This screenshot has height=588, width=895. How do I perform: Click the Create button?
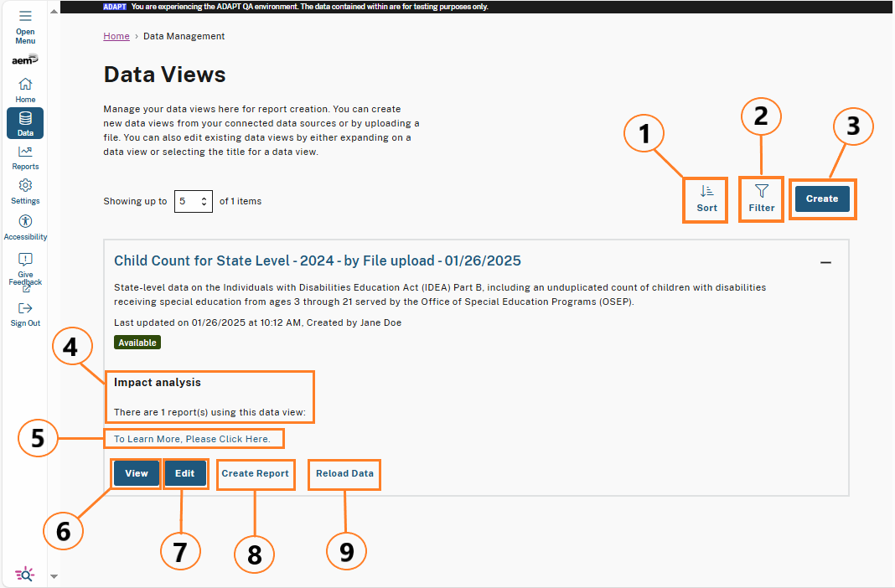pyautogui.click(x=821, y=199)
